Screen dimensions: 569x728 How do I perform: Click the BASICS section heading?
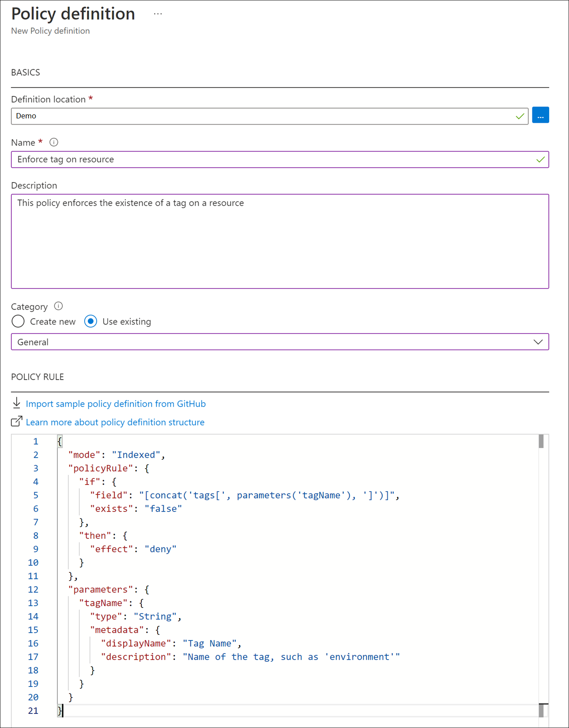26,72
